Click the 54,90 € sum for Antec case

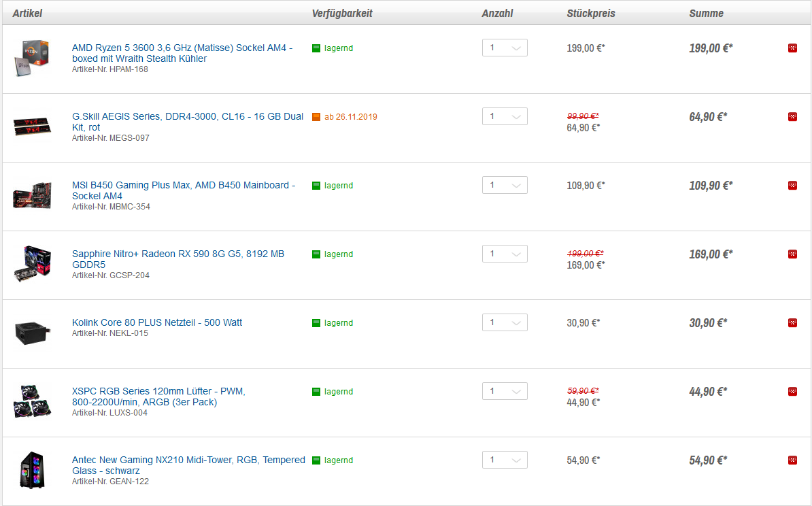point(708,460)
